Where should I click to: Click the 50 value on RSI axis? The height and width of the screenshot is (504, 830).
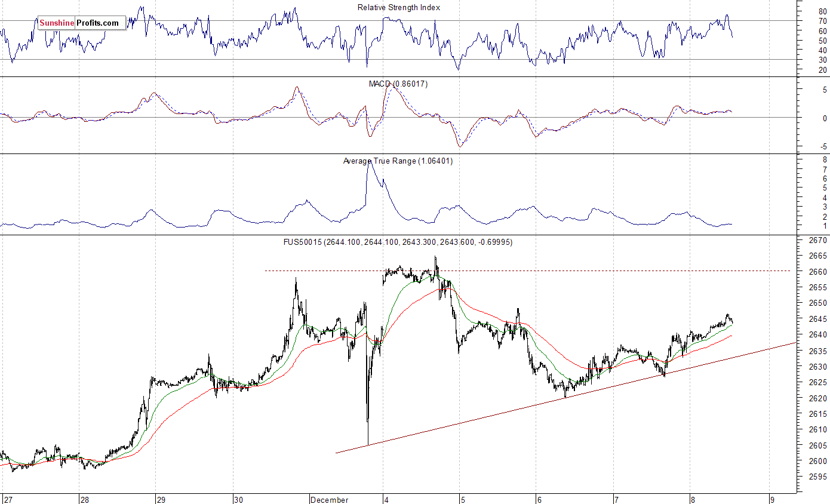click(823, 41)
